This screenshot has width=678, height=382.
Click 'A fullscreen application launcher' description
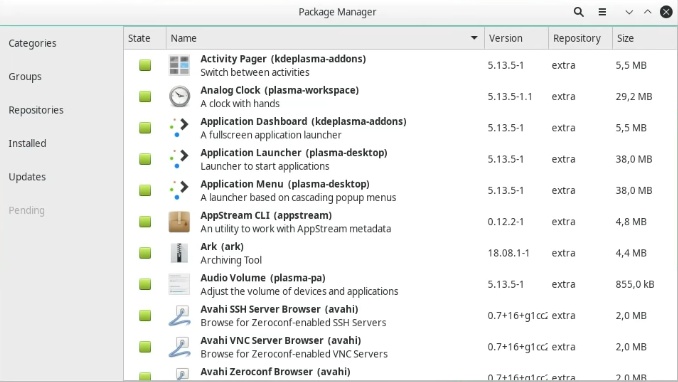(x=271, y=135)
